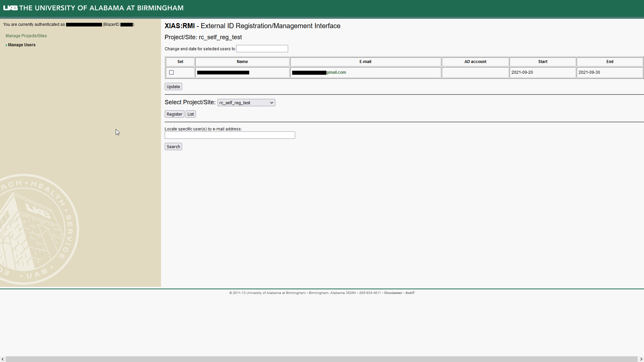Click horizontal scrollbar left arrow

pos(3,359)
